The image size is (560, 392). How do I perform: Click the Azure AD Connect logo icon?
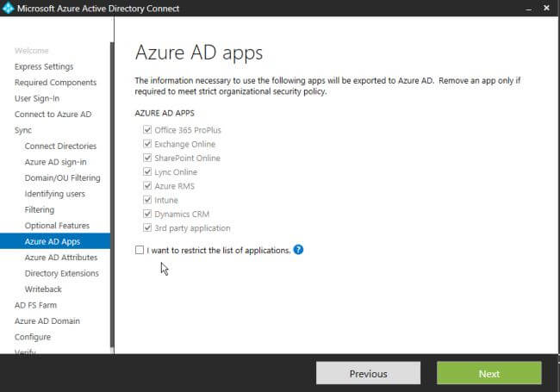pyautogui.click(x=8, y=8)
